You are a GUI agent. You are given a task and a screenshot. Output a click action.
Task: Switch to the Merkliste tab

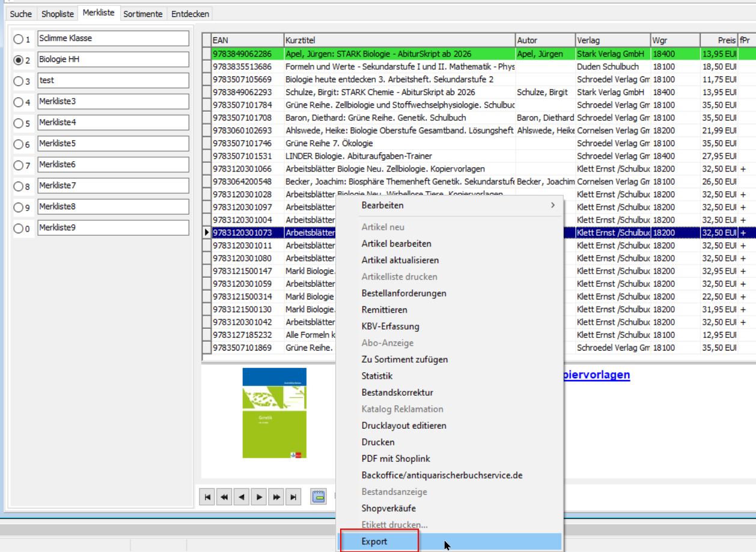[x=99, y=13]
